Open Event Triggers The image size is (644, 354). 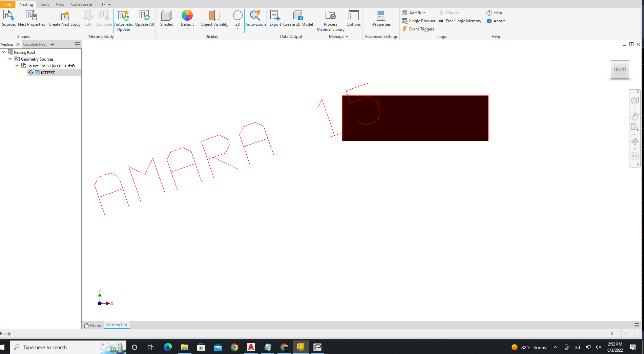click(x=418, y=29)
